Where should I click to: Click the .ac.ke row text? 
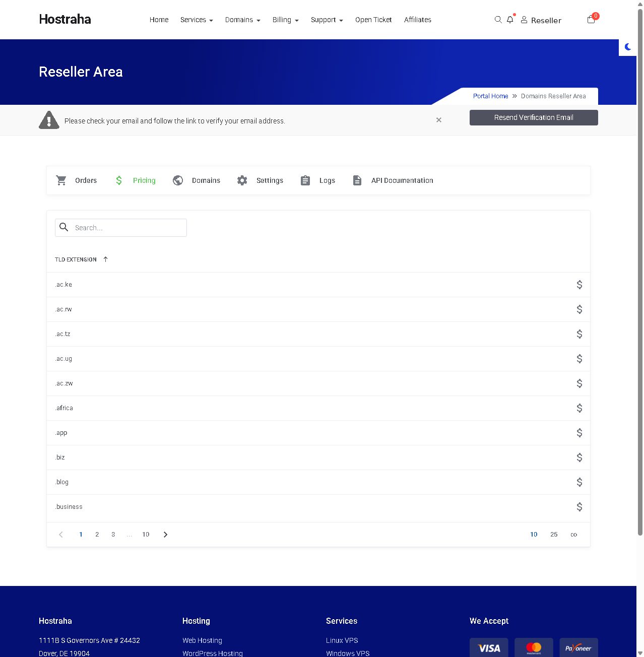[x=63, y=285]
